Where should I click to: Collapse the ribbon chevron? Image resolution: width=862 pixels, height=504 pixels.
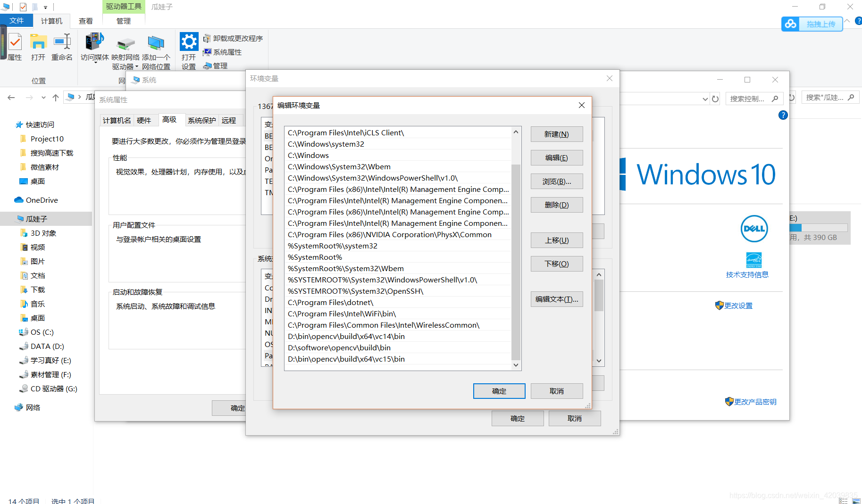coord(847,21)
